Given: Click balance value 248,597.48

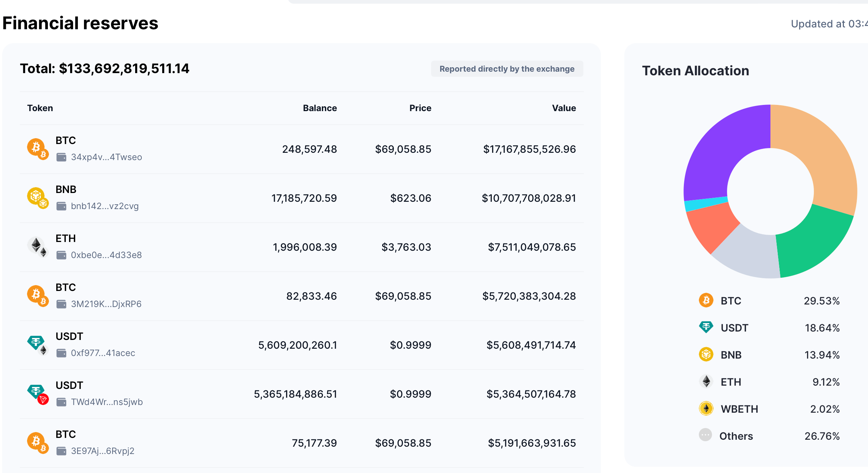Looking at the screenshot, I should [310, 149].
